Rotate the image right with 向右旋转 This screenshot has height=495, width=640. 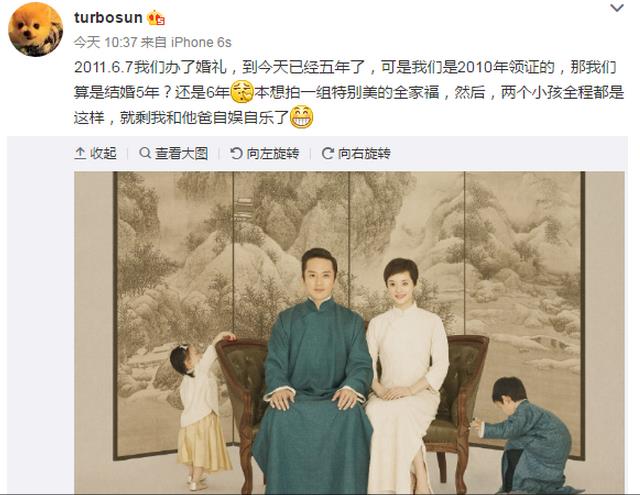(356, 153)
